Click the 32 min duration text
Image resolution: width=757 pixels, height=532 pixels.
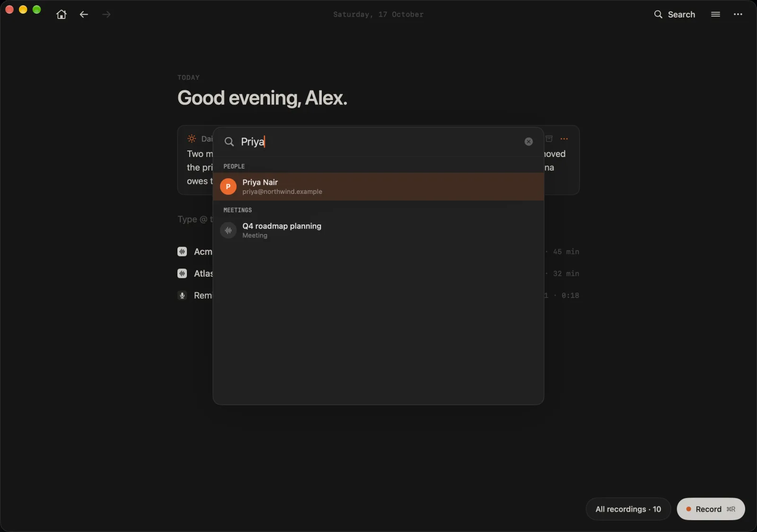point(566,273)
